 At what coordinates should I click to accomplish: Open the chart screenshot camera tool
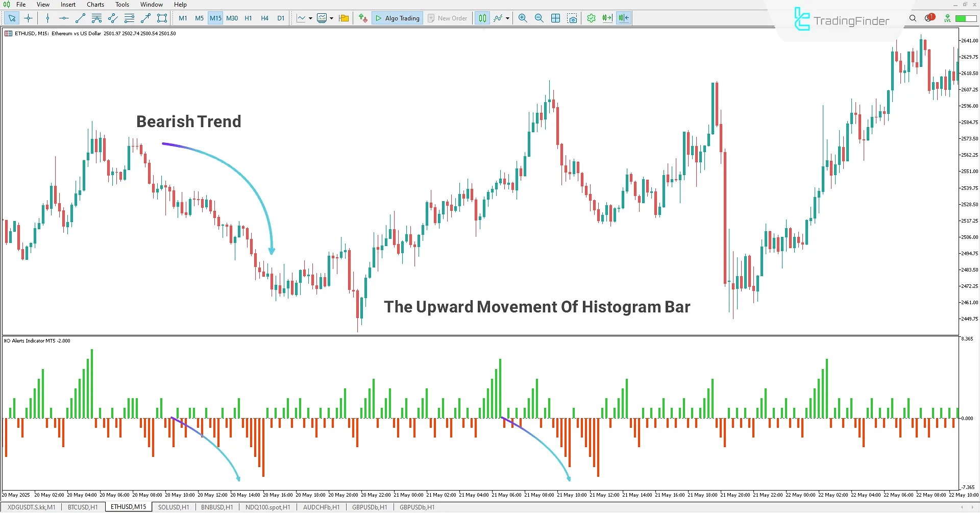click(x=572, y=18)
